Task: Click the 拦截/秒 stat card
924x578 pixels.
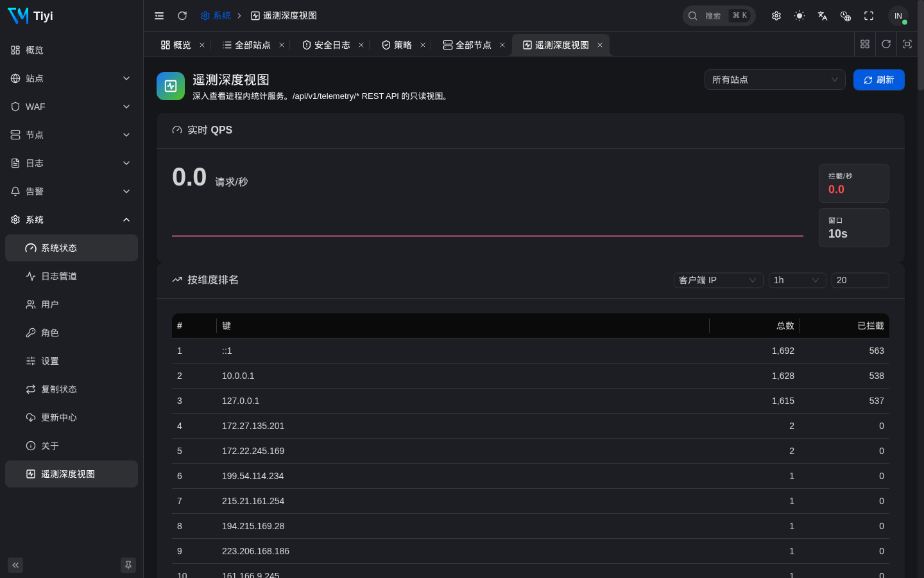Action: (x=854, y=183)
